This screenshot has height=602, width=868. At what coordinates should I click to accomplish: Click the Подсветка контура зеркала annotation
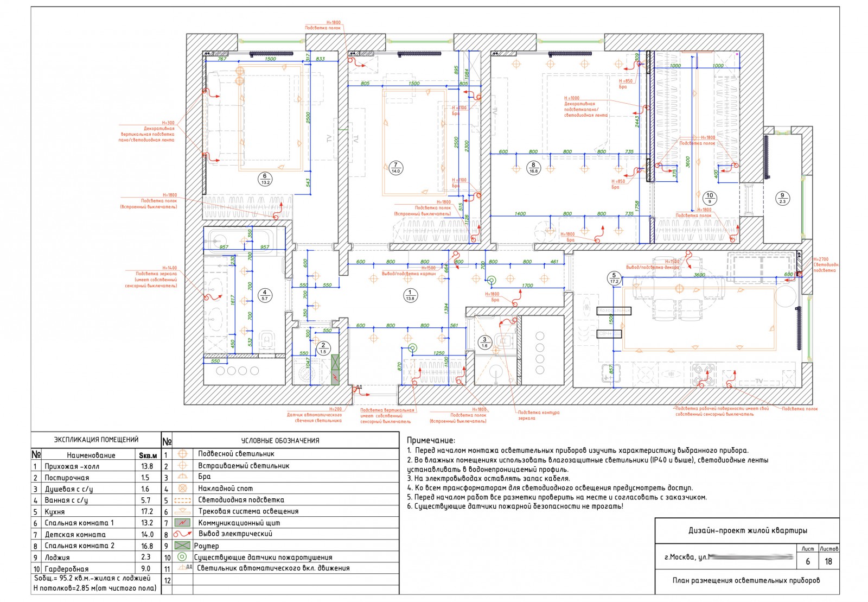click(538, 415)
